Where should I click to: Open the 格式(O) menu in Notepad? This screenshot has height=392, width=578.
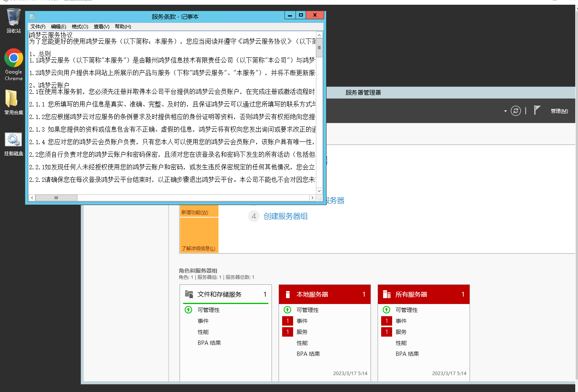[80, 27]
